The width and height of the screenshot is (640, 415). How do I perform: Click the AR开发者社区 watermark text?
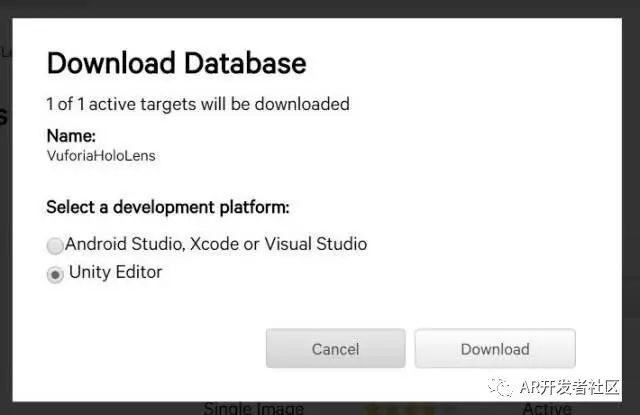pos(570,387)
